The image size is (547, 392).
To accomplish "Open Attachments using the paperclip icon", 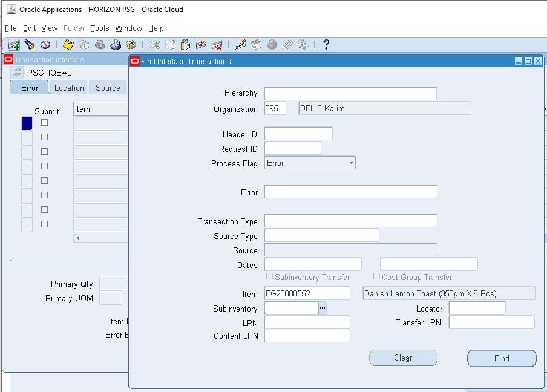I will (286, 44).
